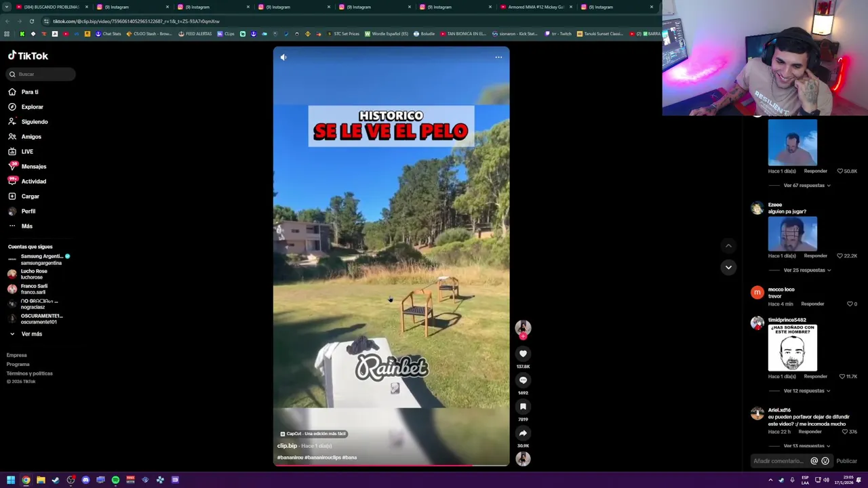Like Ariel.xd16's comment with 376 likes

click(845, 432)
